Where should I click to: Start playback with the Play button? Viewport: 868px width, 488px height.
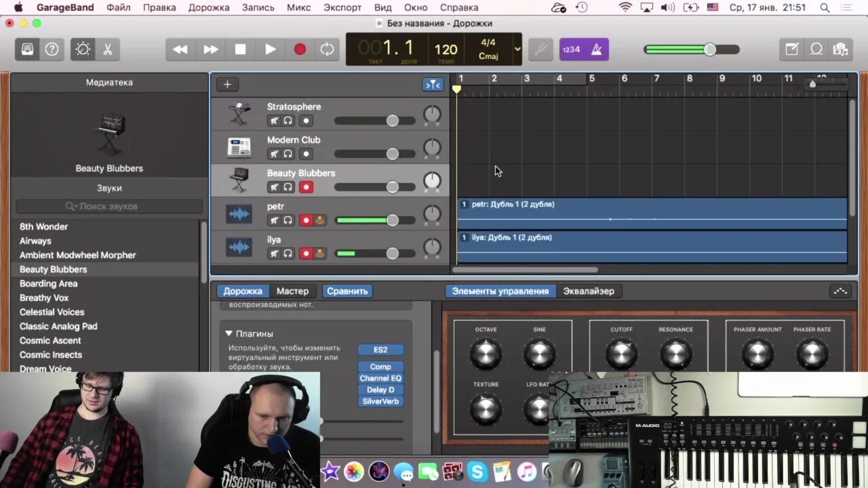pos(270,49)
